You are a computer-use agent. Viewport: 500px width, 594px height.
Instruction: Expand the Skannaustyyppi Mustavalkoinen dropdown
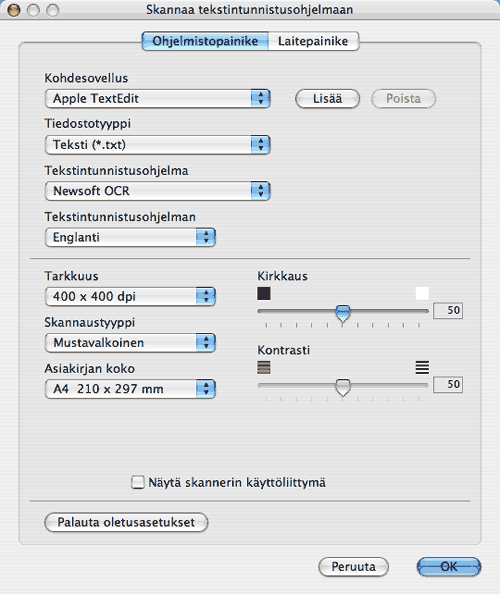pos(130,343)
